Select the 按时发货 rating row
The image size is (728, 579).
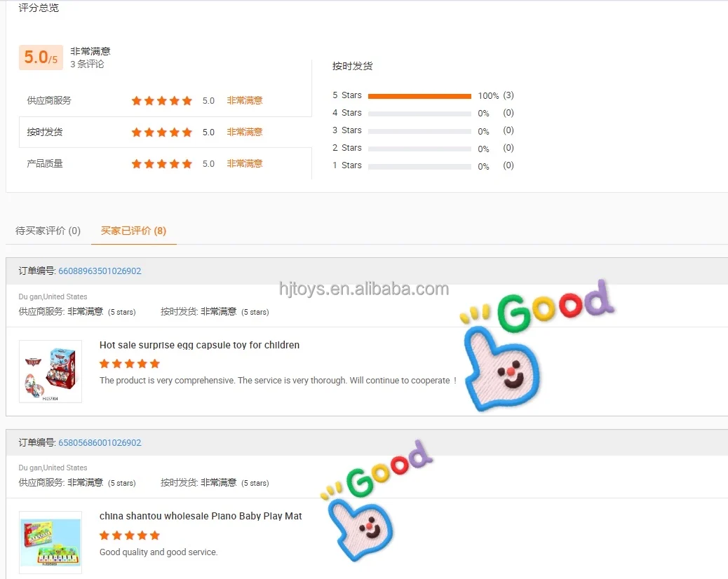click(x=166, y=132)
